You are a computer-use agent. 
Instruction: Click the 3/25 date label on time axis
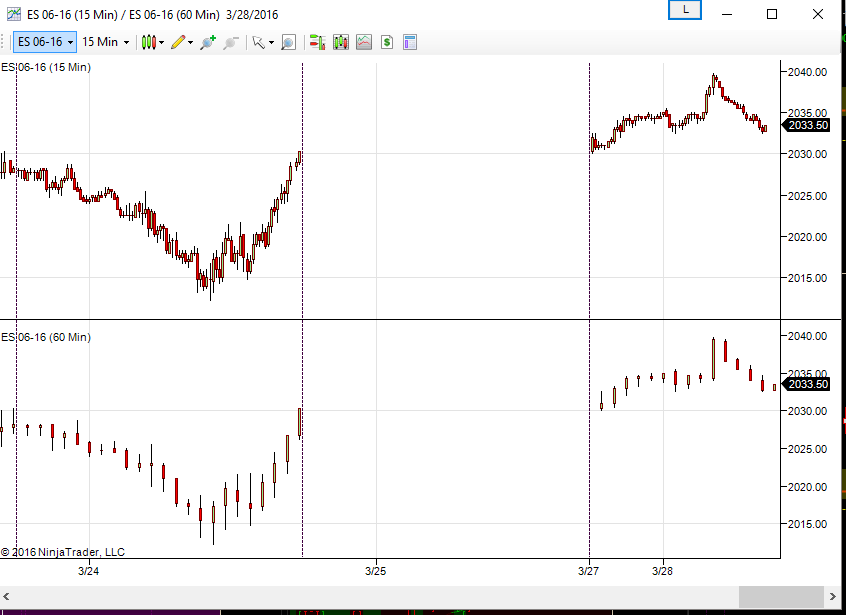point(376,571)
